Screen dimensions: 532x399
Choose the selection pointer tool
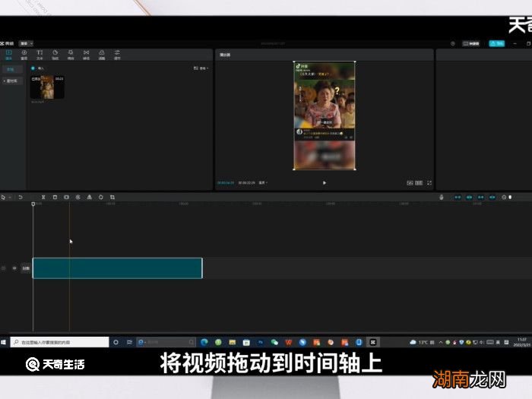(3, 197)
